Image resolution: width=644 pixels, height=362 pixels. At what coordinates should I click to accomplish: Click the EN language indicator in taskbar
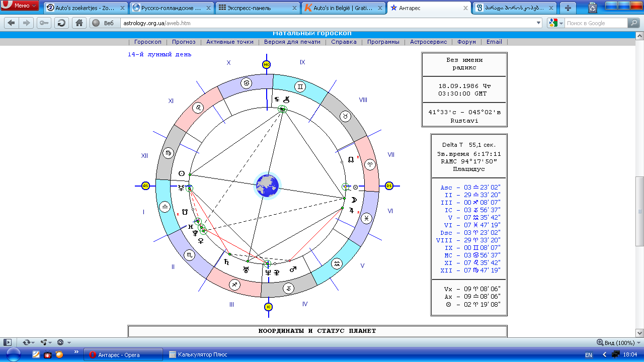[589, 355]
